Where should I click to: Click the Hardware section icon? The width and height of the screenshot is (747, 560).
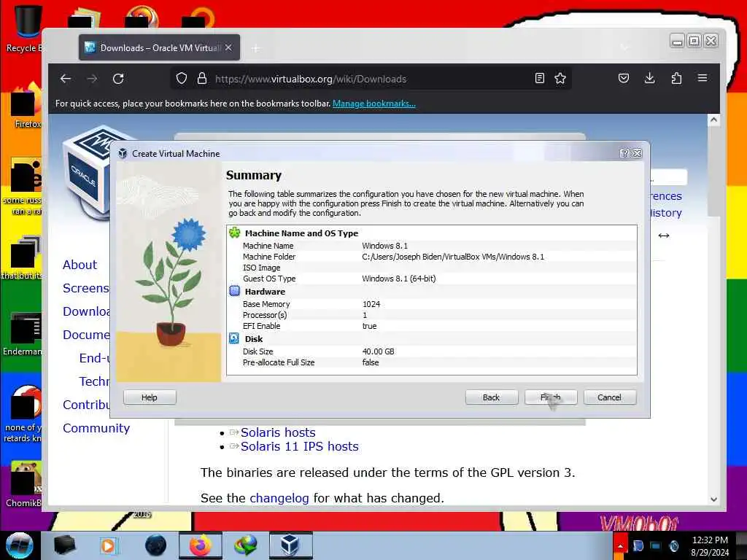234,291
